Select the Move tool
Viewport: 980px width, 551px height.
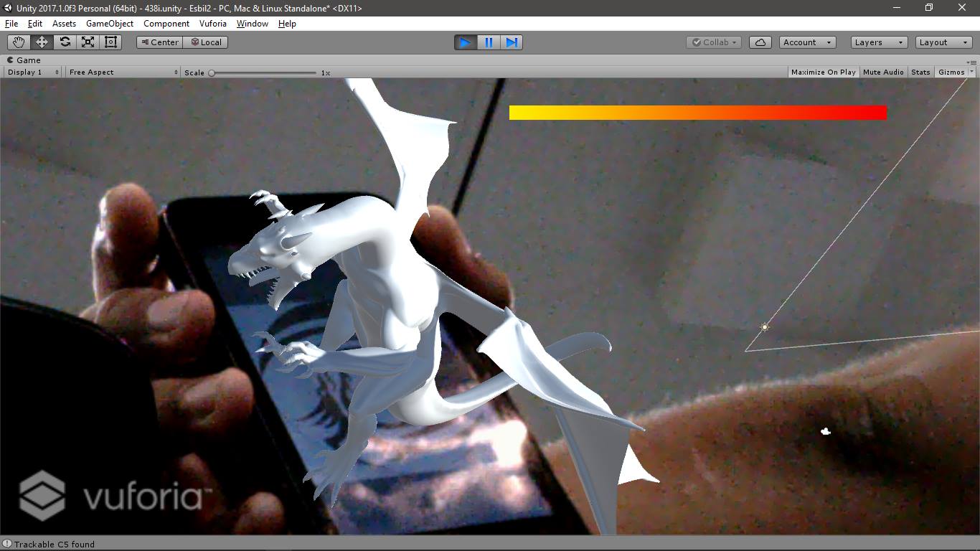tap(42, 42)
